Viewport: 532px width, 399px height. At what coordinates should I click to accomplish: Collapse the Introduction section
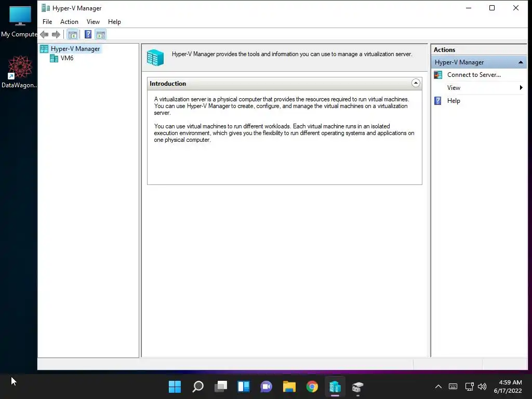(416, 83)
